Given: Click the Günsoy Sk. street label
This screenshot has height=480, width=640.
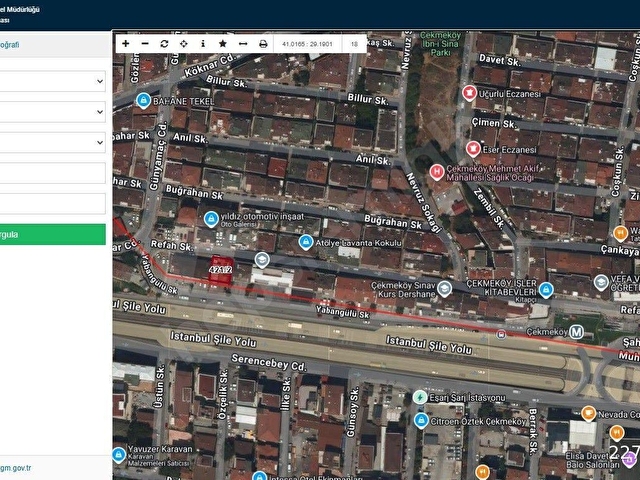Looking at the screenshot, I should tap(352, 412).
